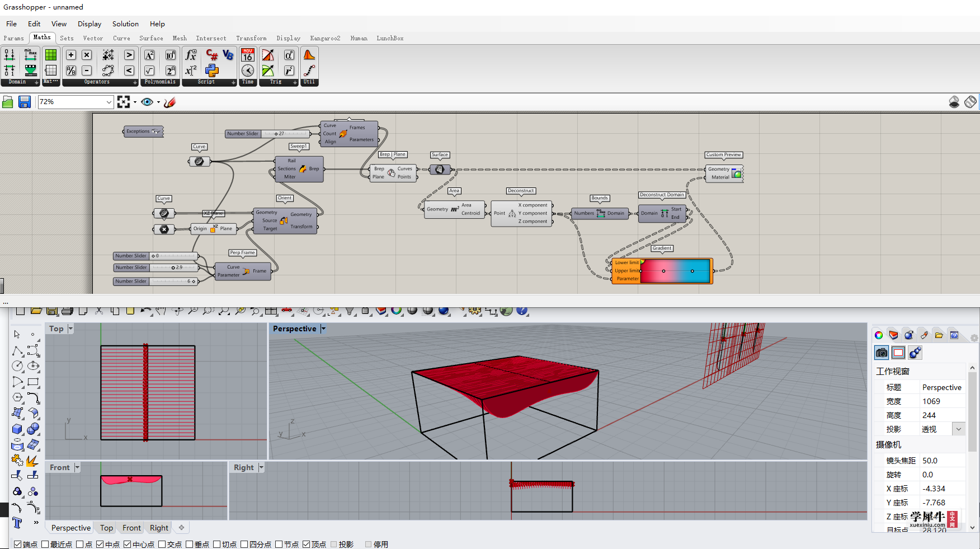980x549 pixels.
Task: Toggle the 顶点 vertex osnap checkbox
Action: [307, 544]
